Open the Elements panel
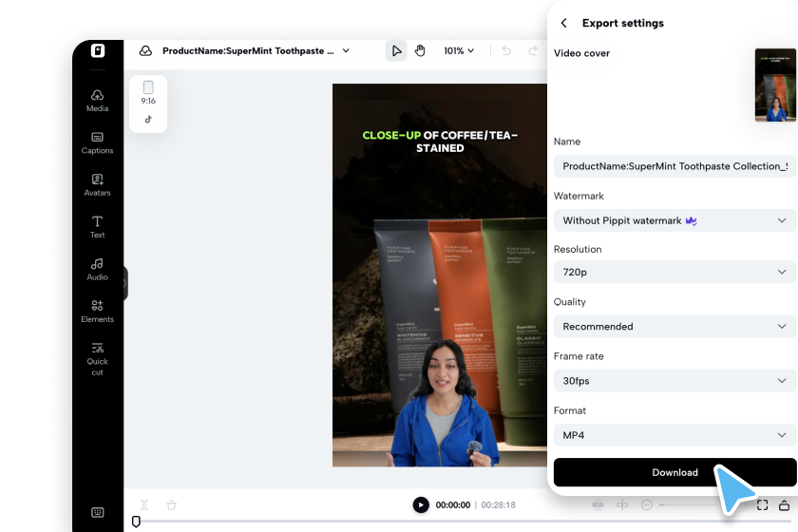Image resolution: width=798 pixels, height=532 pixels. coord(97,311)
